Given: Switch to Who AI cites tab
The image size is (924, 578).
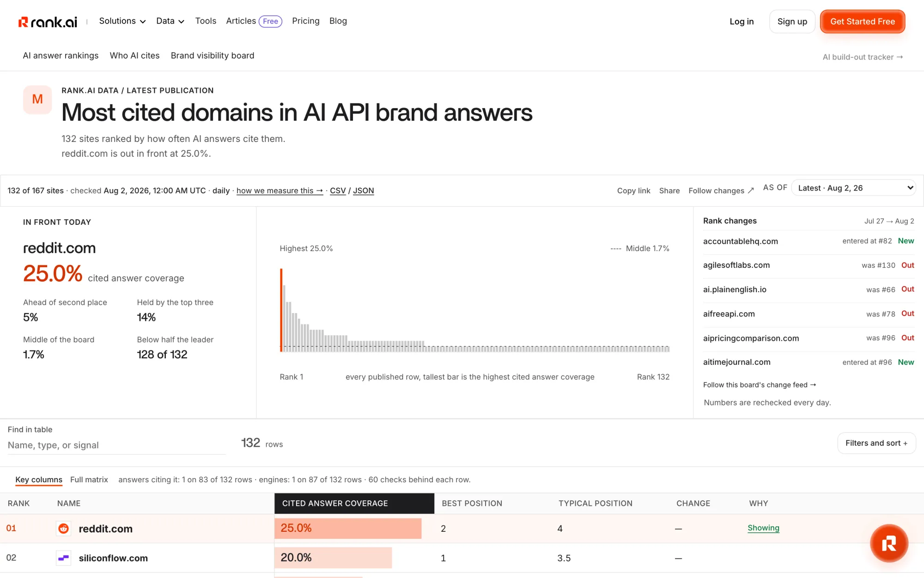Looking at the screenshot, I should click(134, 55).
